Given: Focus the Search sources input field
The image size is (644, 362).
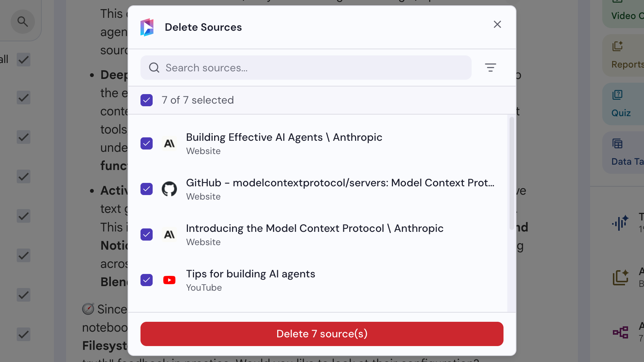Looking at the screenshot, I should click(306, 68).
